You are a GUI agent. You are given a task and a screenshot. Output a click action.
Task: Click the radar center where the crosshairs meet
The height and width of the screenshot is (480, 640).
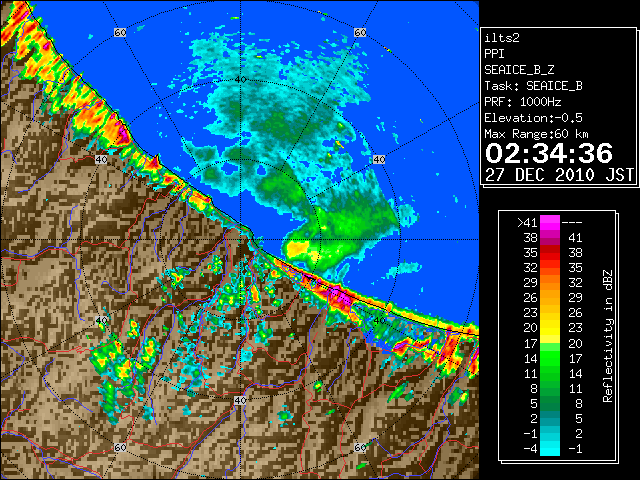tap(240, 240)
